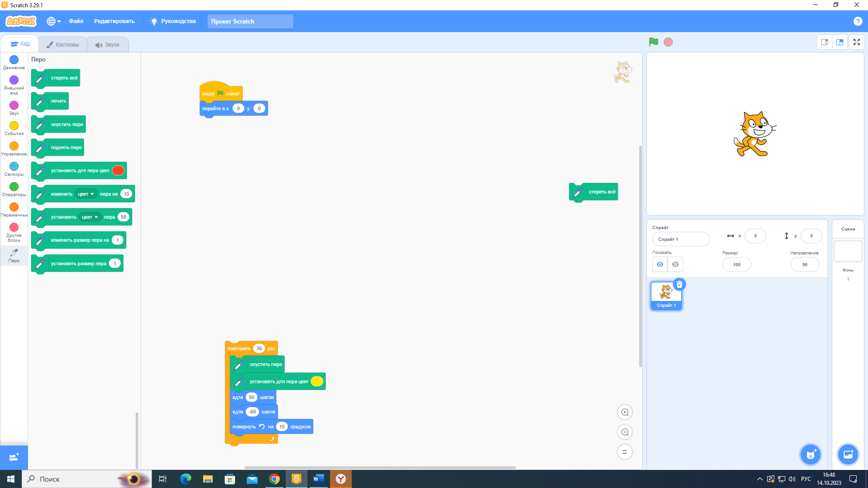
Task: Zoom out of the code workspace
Action: click(x=625, y=432)
